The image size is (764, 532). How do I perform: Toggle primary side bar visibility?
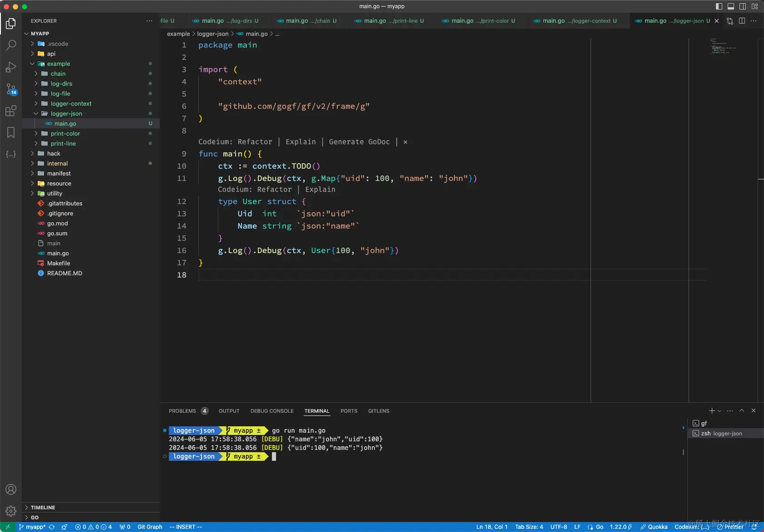719,6
